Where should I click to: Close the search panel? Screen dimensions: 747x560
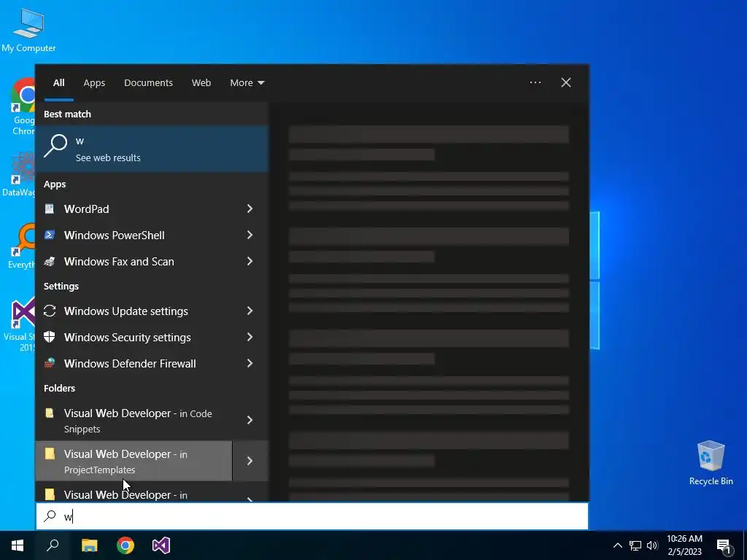click(566, 82)
